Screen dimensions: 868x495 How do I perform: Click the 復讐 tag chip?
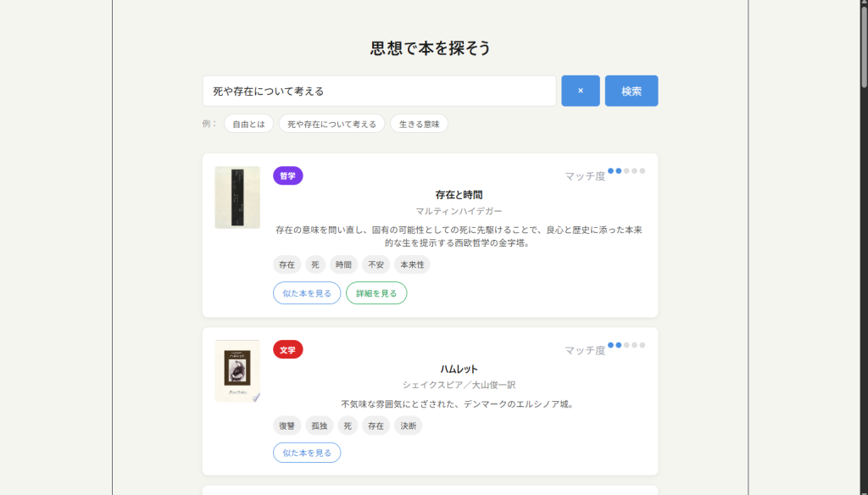(287, 425)
